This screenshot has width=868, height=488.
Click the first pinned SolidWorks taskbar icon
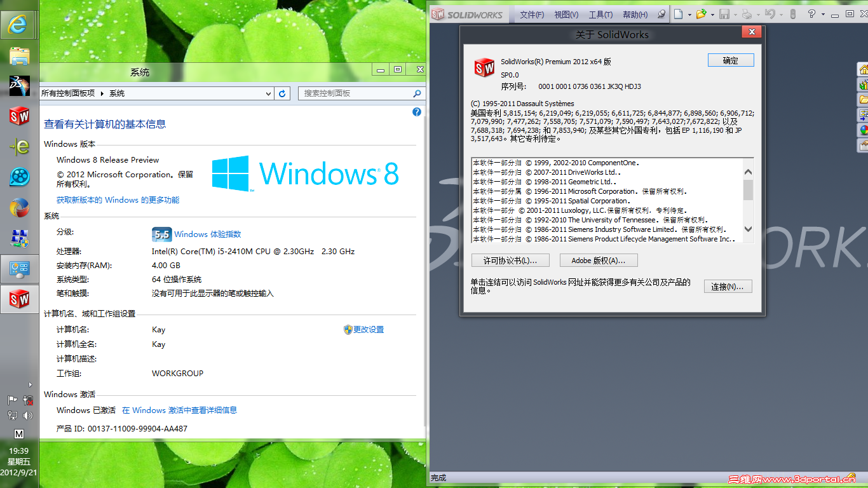click(x=19, y=116)
